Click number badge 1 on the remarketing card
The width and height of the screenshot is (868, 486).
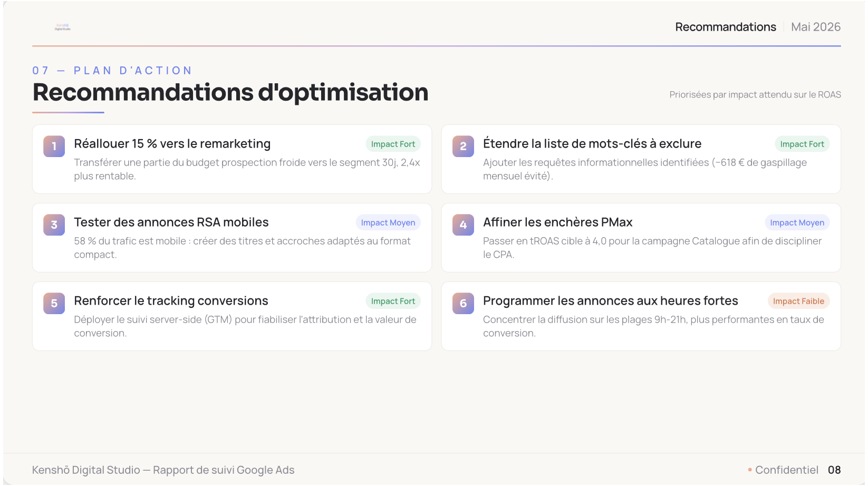(54, 146)
